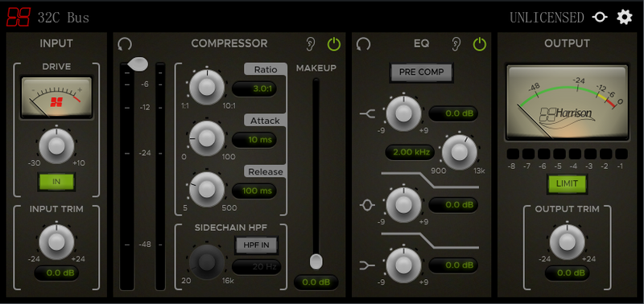The height and width of the screenshot is (304, 644).
Task: Toggle Compressor sidechain listen ear icon
Action: (x=311, y=44)
